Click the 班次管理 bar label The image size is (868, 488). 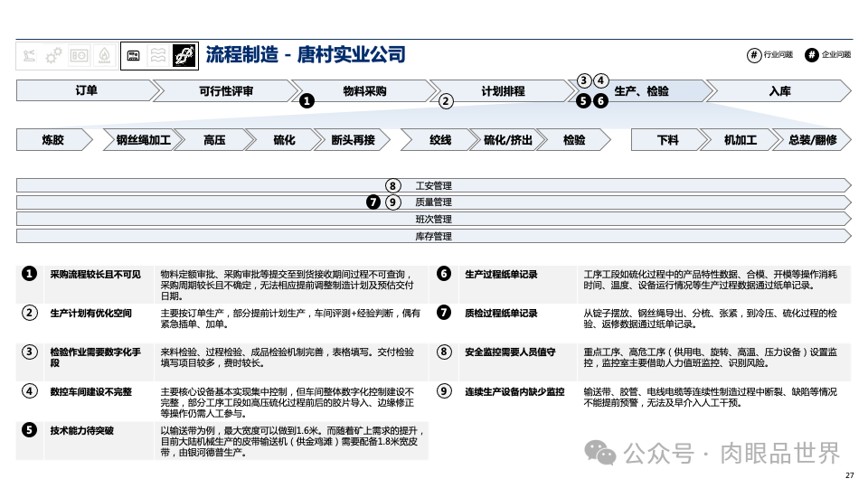pyautogui.click(x=433, y=219)
